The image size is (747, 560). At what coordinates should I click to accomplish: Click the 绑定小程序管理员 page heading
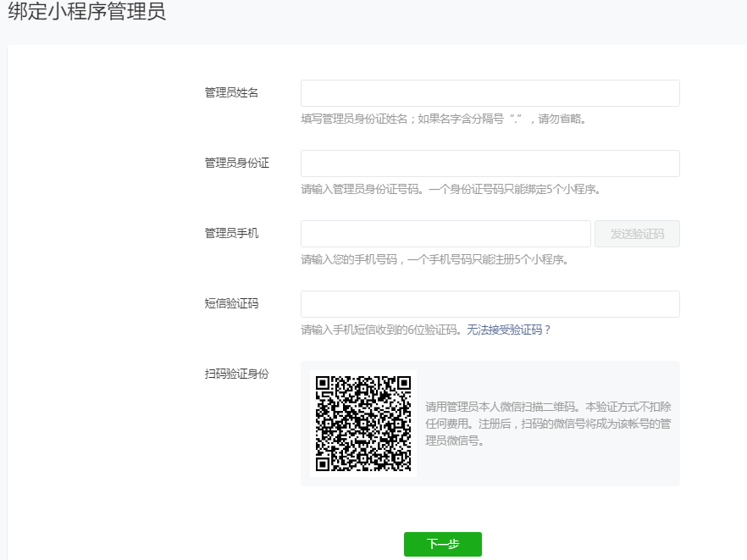(x=86, y=12)
